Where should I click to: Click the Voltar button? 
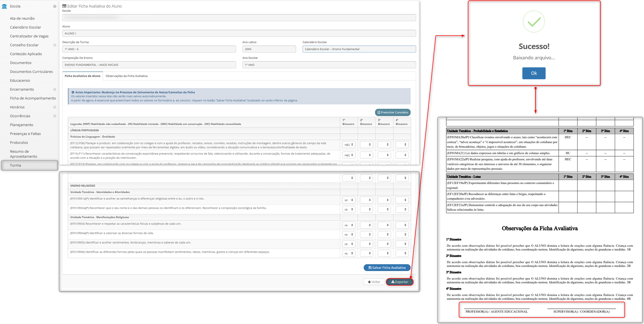tap(374, 282)
